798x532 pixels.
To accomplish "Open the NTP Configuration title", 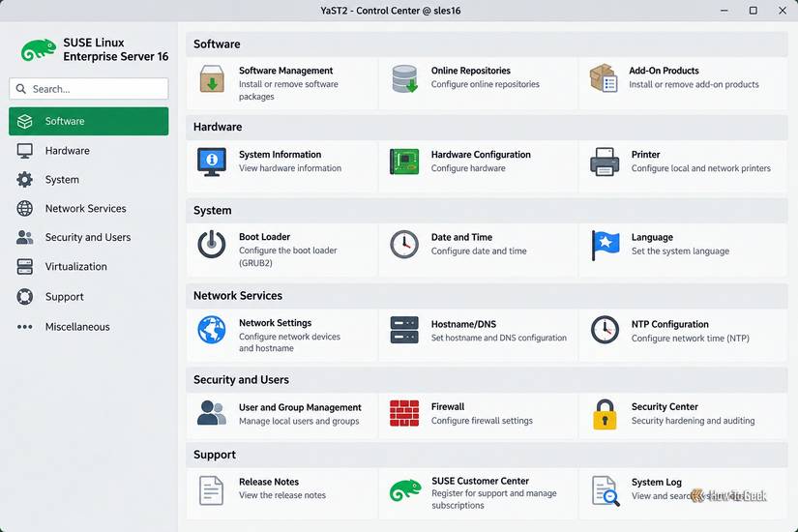I will [669, 324].
